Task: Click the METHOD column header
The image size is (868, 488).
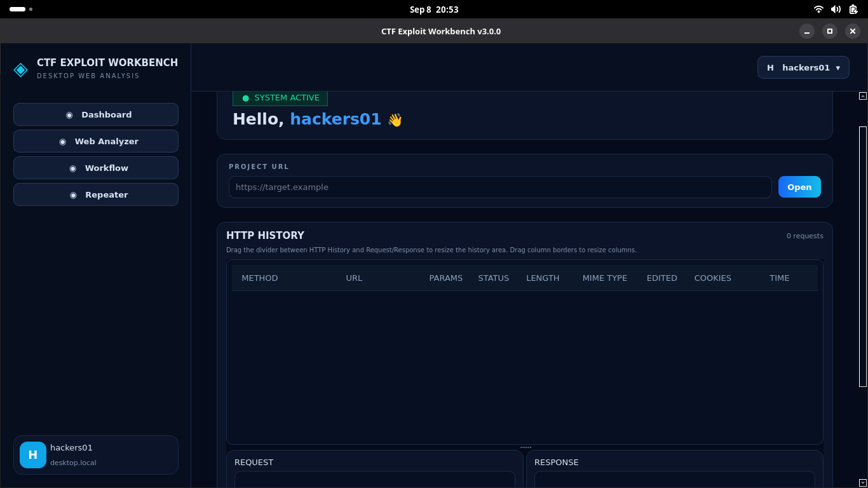Action: click(x=260, y=278)
